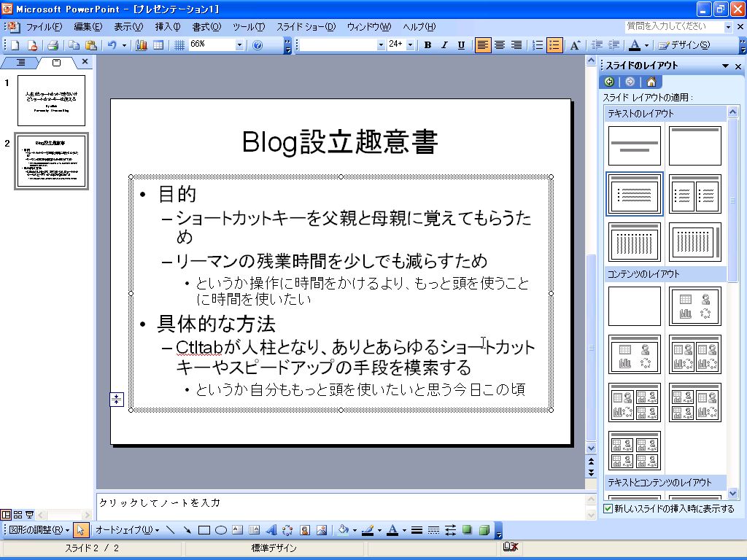747x560 pixels.
Task: Click the Print icon in toolbar
Action: tap(53, 45)
